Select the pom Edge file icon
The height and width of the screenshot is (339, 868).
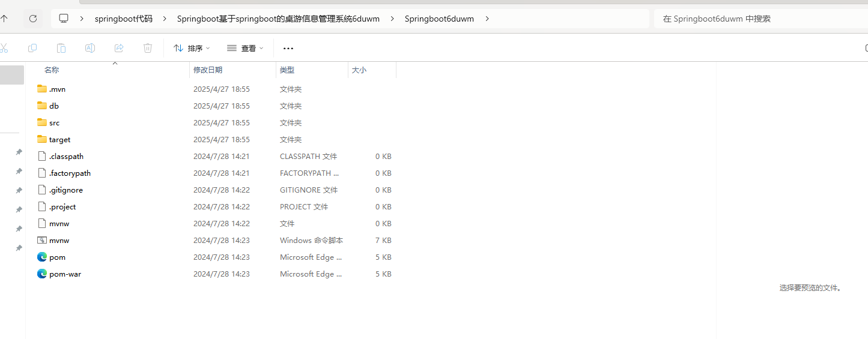[x=42, y=257]
